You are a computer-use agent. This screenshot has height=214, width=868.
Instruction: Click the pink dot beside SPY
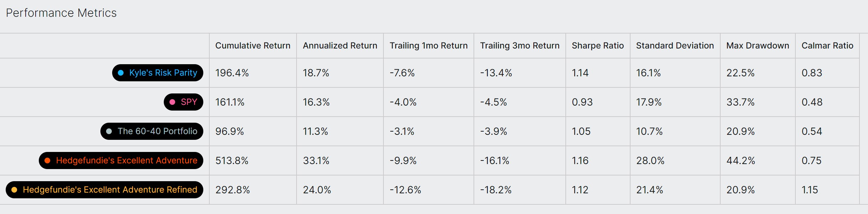pyautogui.click(x=172, y=102)
